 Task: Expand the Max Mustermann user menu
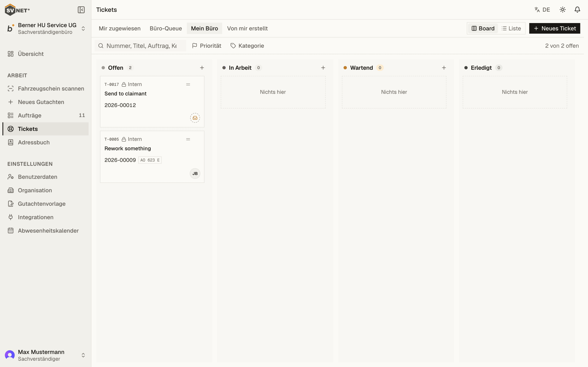tap(46, 355)
